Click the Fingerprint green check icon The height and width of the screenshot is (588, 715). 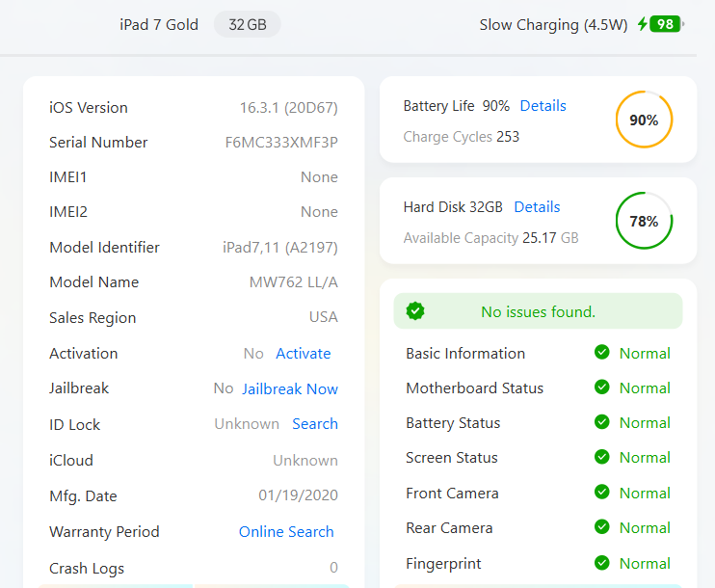(x=602, y=562)
